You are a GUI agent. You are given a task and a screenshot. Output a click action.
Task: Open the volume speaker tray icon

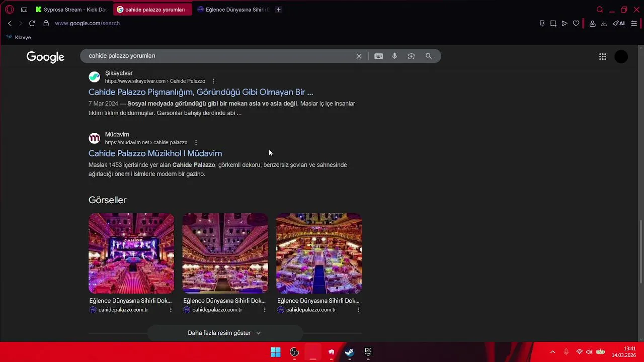589,352
